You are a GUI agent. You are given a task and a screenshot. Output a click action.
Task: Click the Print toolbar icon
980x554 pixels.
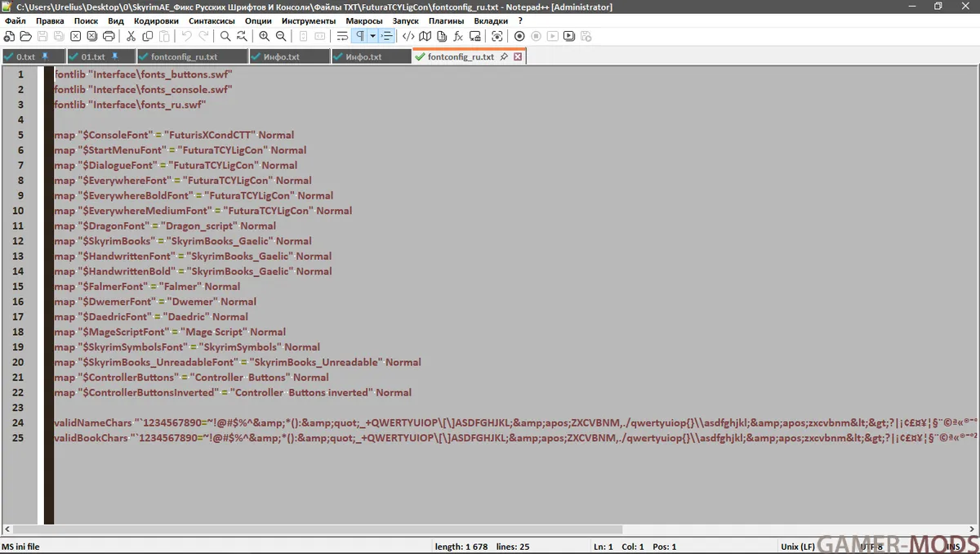(109, 36)
